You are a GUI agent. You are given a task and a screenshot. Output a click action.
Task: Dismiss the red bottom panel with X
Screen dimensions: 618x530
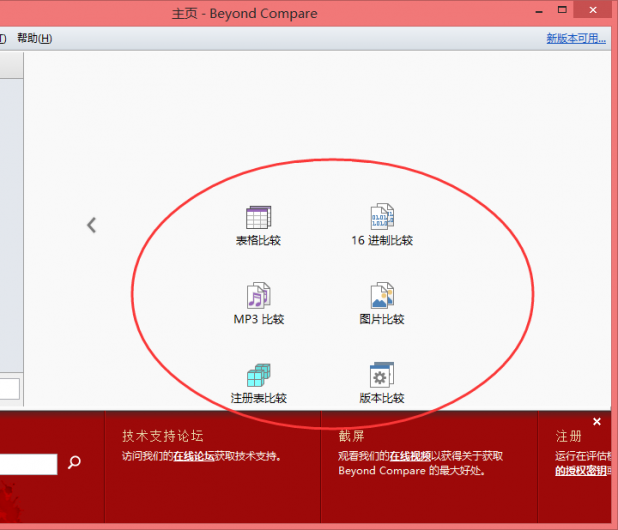pos(597,422)
